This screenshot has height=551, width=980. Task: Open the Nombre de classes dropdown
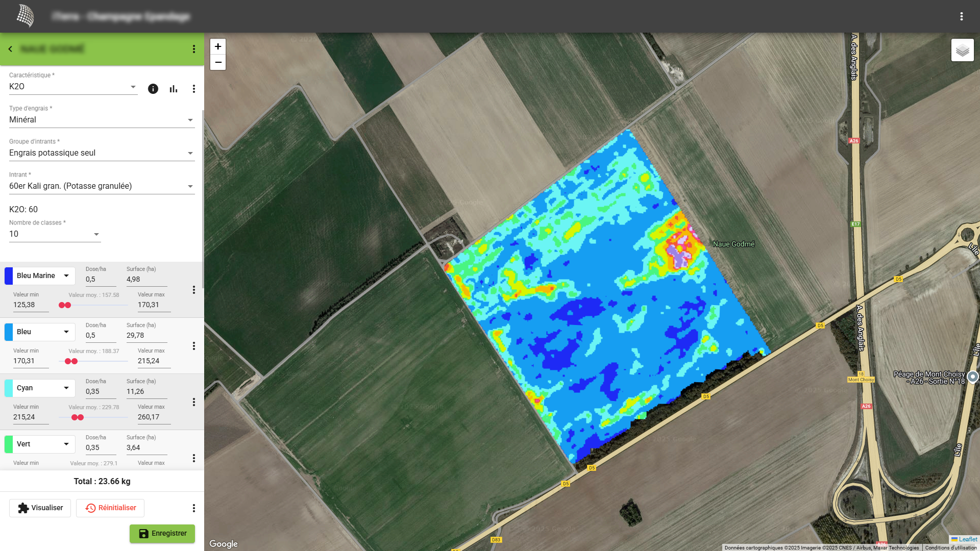click(55, 234)
